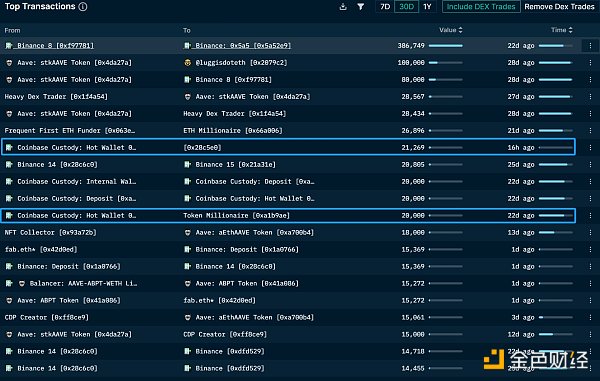The image size is (600, 381).
Task: Open info icon beside Top Transactions
Action: pyautogui.click(x=83, y=7)
